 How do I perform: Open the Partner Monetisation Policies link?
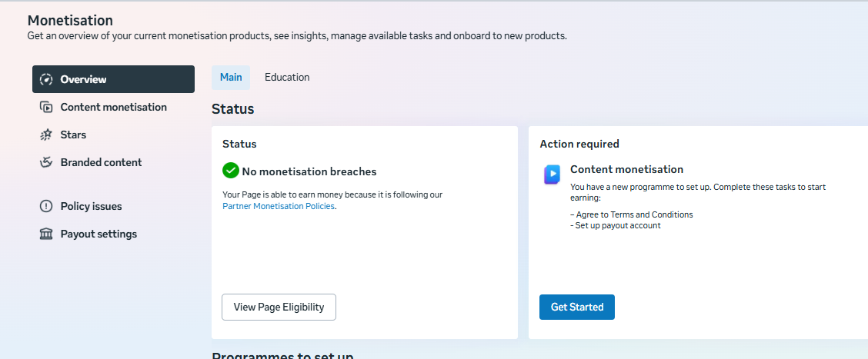(279, 206)
